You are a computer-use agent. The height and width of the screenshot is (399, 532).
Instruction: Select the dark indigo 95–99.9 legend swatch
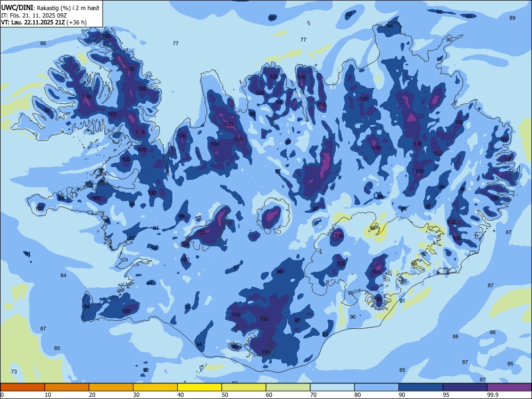point(465,387)
